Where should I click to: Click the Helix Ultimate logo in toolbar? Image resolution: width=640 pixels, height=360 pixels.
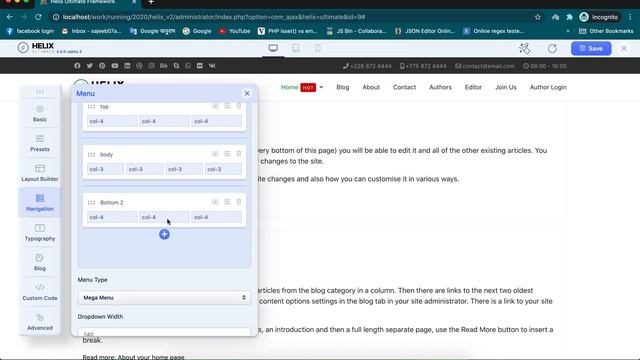point(49,48)
